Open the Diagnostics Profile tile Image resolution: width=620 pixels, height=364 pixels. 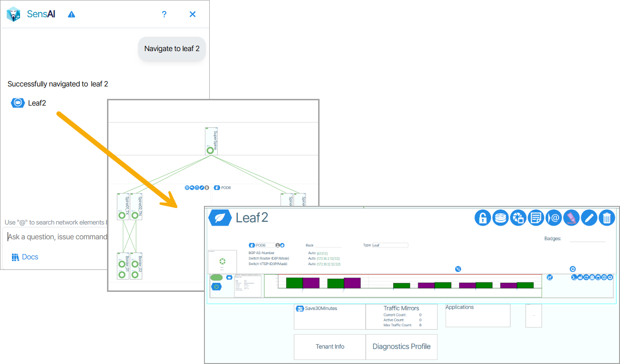[x=401, y=347]
